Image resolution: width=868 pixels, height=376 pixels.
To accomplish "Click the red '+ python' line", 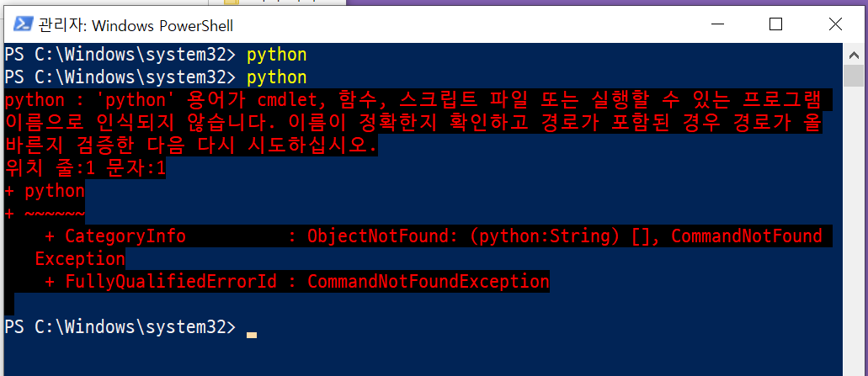I will 45,191.
